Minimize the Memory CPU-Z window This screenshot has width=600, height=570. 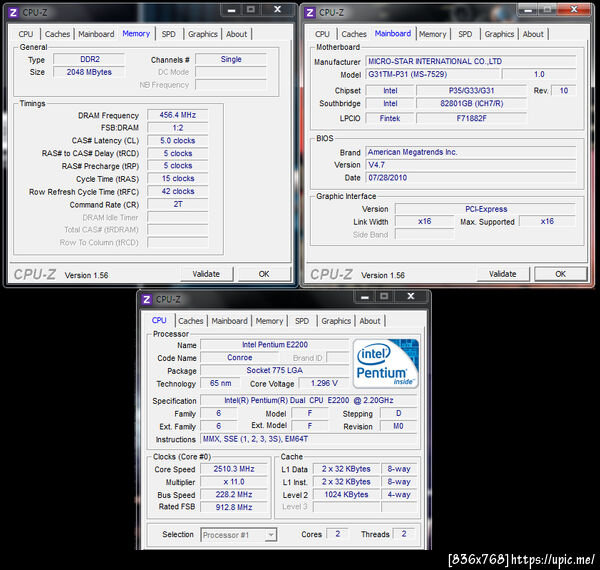[x=232, y=10]
